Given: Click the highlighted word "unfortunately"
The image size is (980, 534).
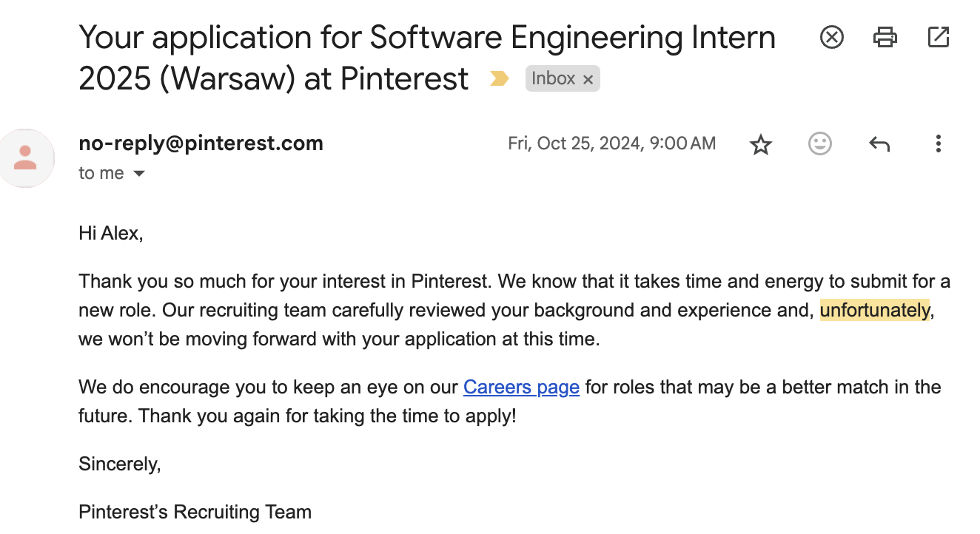Looking at the screenshot, I should [x=874, y=311].
